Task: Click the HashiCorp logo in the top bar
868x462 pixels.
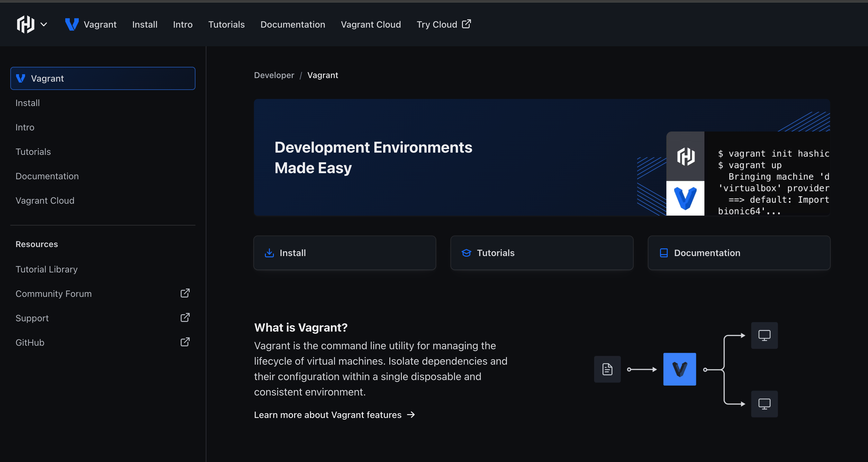Action: pos(25,24)
